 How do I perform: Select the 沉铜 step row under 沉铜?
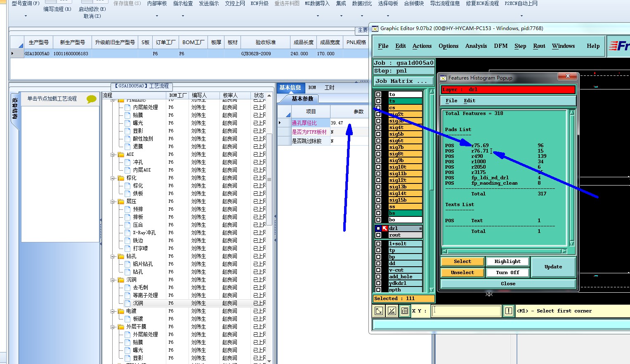point(184,303)
